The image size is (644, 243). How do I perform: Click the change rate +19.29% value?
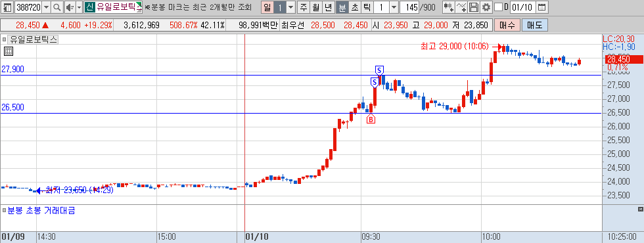tap(98, 26)
